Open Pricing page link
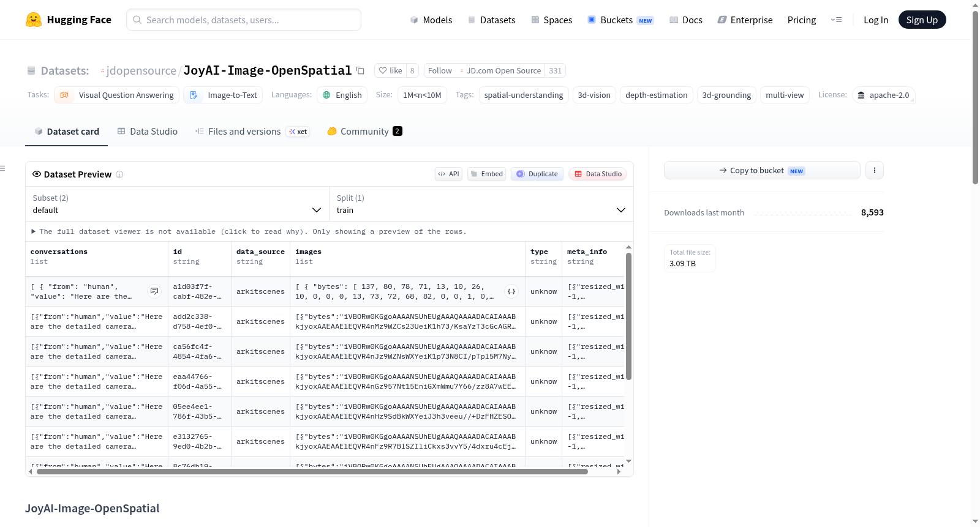Image resolution: width=980 pixels, height=527 pixels. [x=802, y=20]
